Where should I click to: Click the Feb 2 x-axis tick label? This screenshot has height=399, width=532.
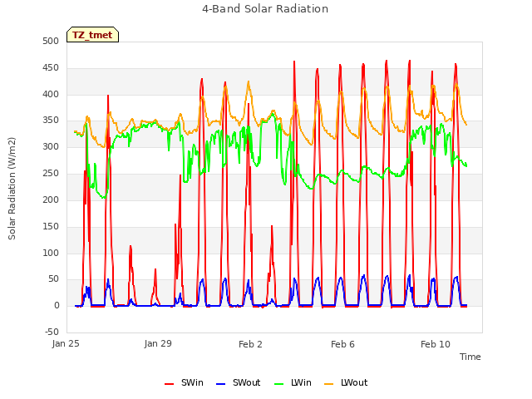(250, 344)
